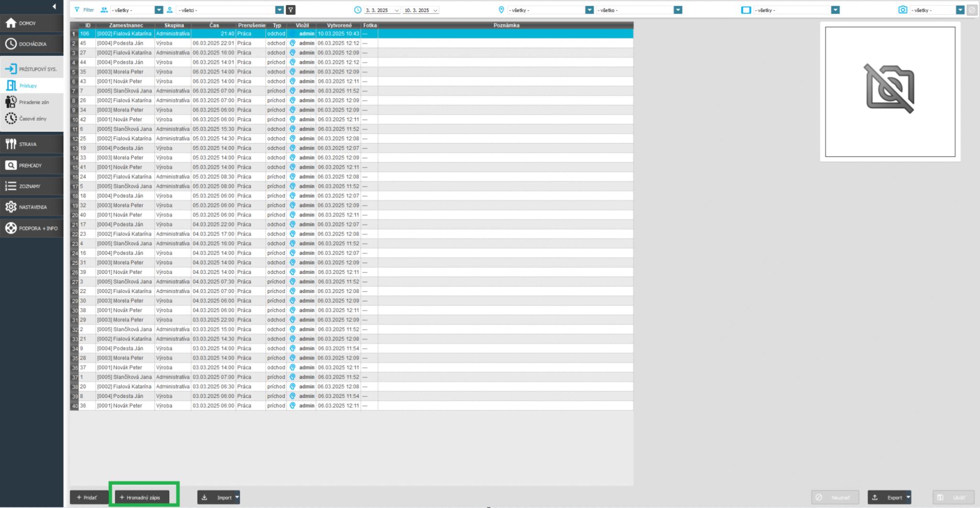The height and width of the screenshot is (508, 980).
Task: Click the disabled circle icon top right
Action: tap(971, 10)
